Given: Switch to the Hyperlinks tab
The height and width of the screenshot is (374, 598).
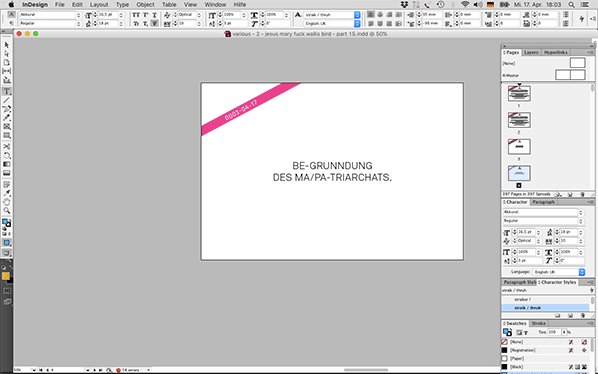Looking at the screenshot, I should point(556,52).
